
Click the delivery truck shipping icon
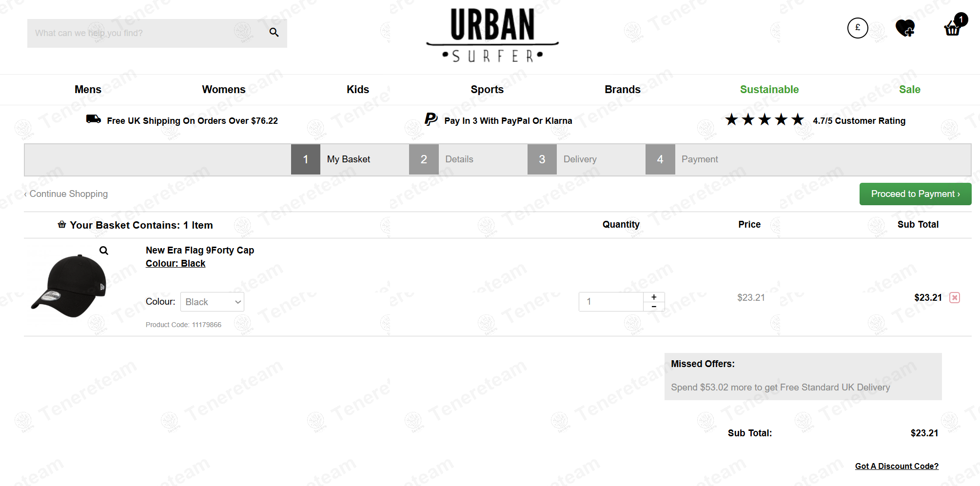pos(94,119)
